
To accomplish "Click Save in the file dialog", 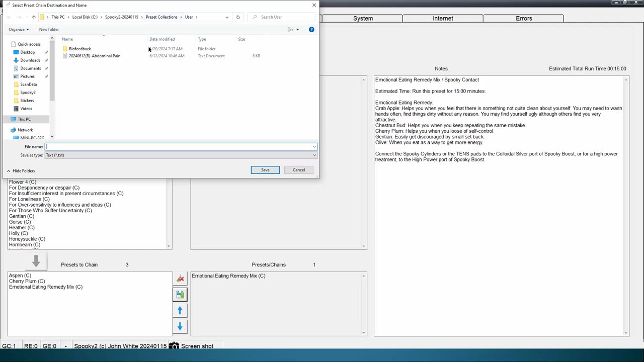I will [x=265, y=170].
